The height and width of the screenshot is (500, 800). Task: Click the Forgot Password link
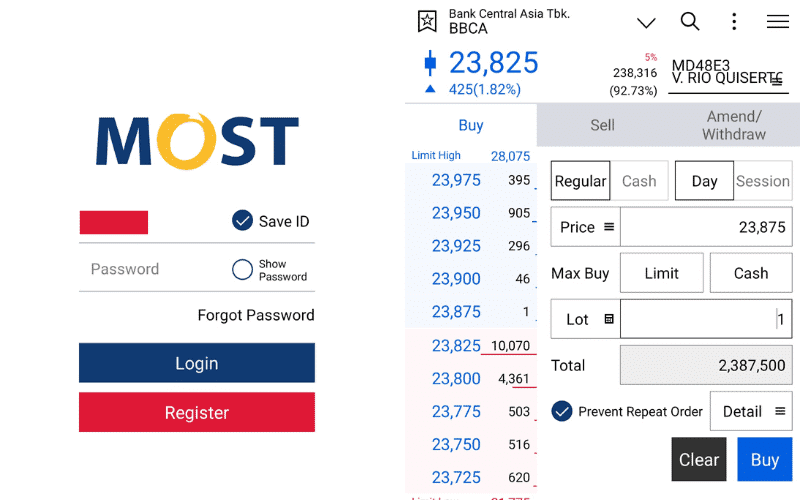point(256,315)
